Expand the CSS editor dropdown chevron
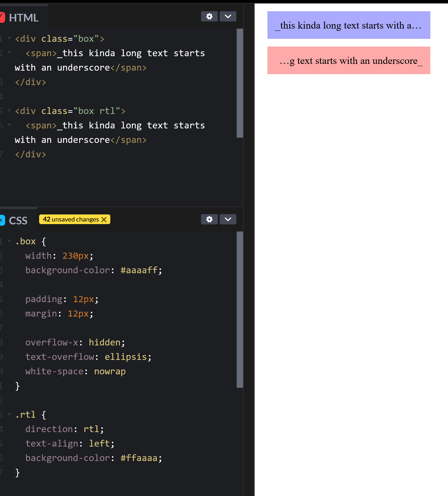This screenshot has height=496, width=448. [x=228, y=219]
